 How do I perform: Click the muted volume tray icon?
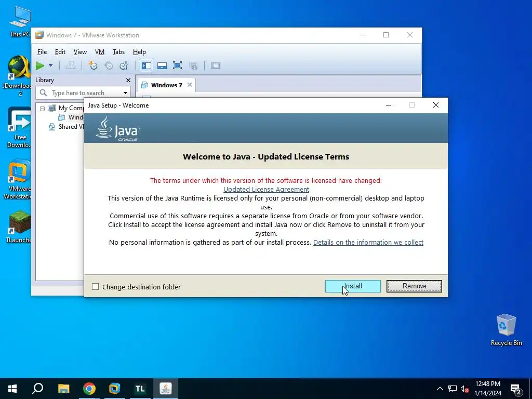pyautogui.click(x=464, y=389)
